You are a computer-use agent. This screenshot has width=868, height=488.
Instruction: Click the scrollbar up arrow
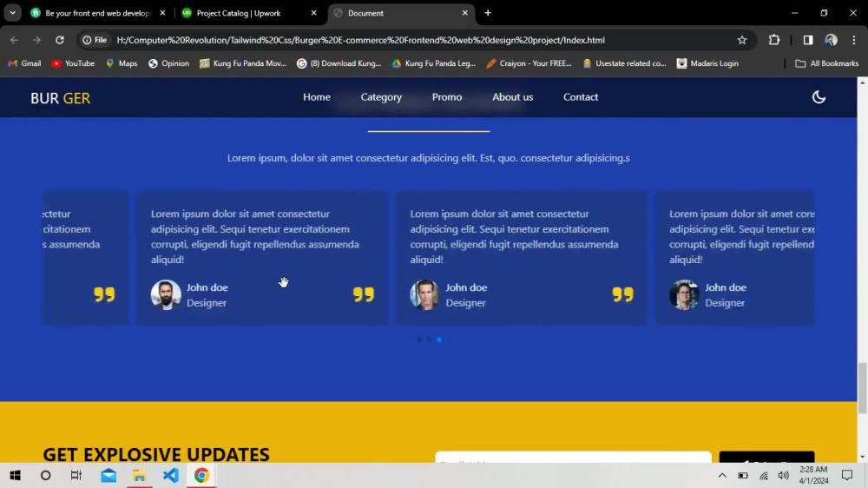(x=862, y=82)
